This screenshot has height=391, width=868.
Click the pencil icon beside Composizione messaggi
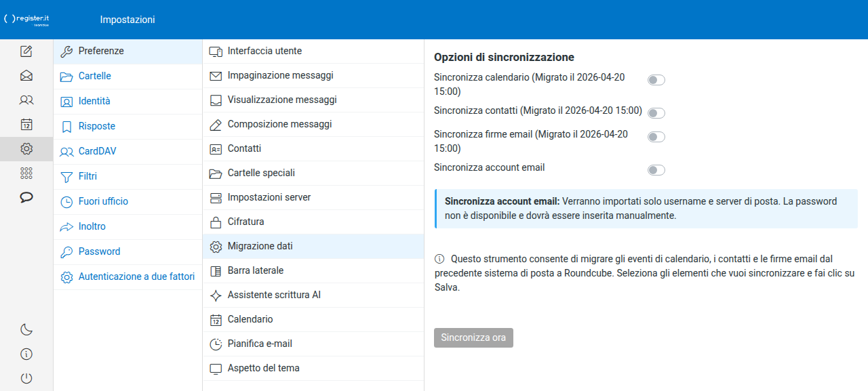(216, 124)
